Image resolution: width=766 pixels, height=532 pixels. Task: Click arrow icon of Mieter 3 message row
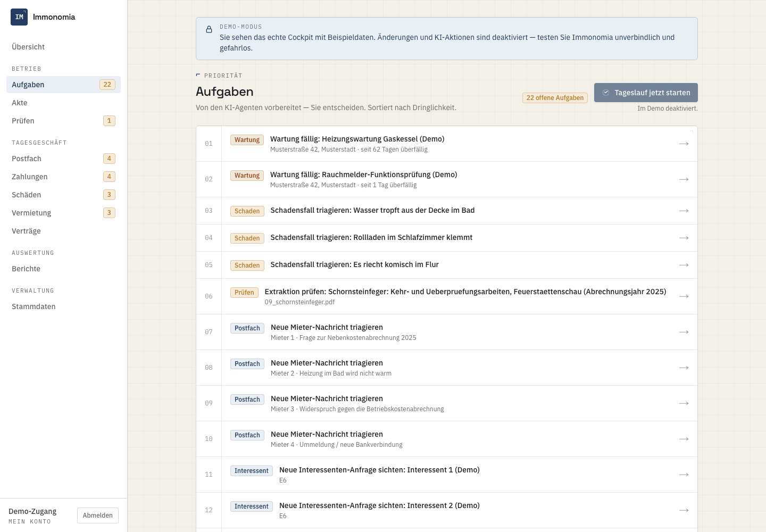tap(684, 403)
